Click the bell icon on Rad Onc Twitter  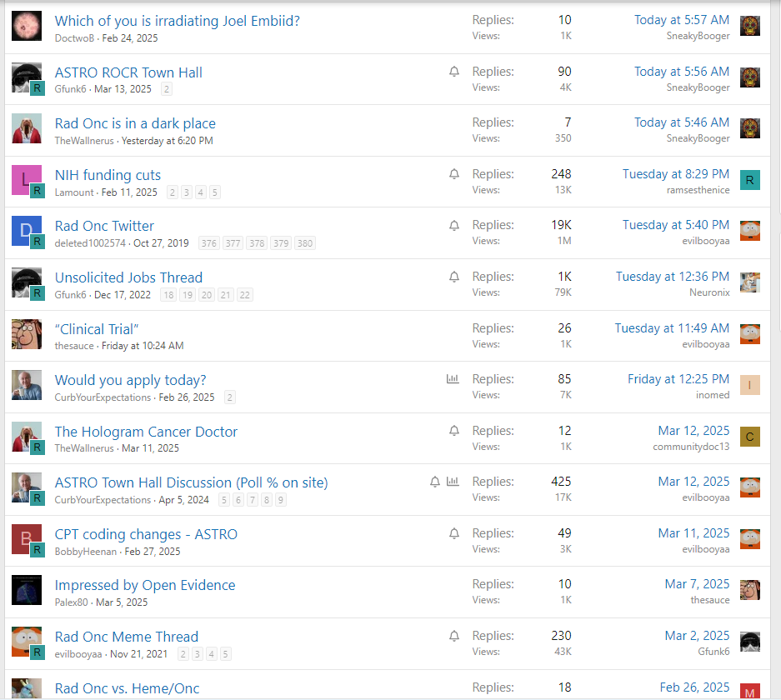click(454, 226)
